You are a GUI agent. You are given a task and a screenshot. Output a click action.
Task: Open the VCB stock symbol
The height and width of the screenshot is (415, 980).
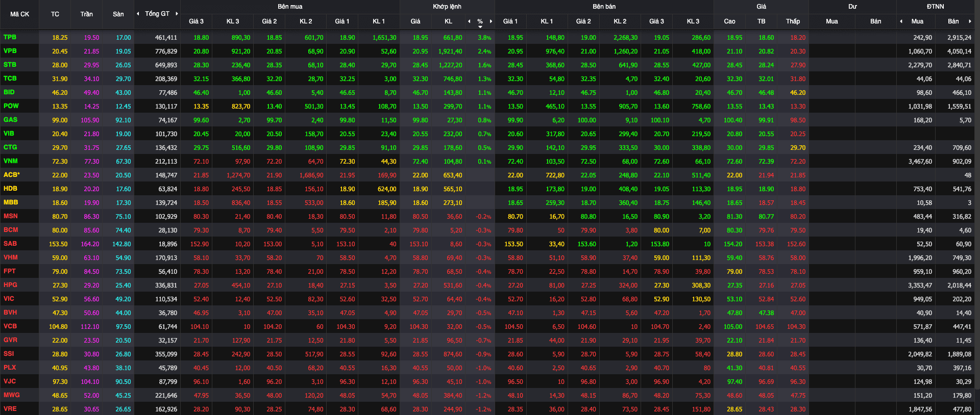(10, 326)
